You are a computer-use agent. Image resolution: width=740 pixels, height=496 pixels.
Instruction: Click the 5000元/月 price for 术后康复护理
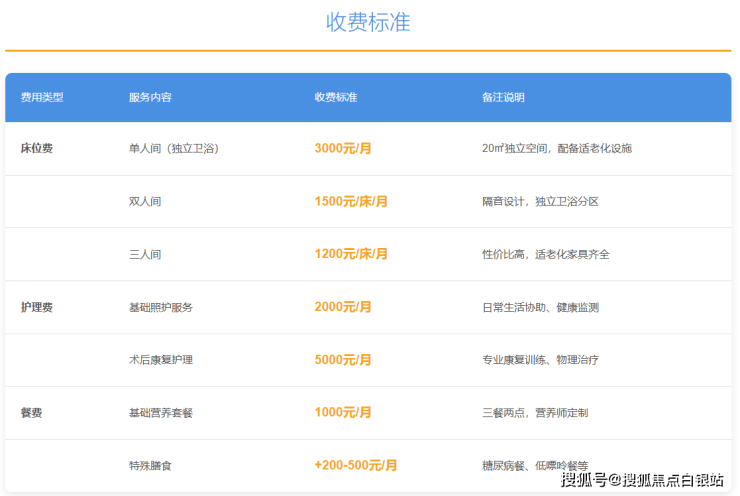343,359
